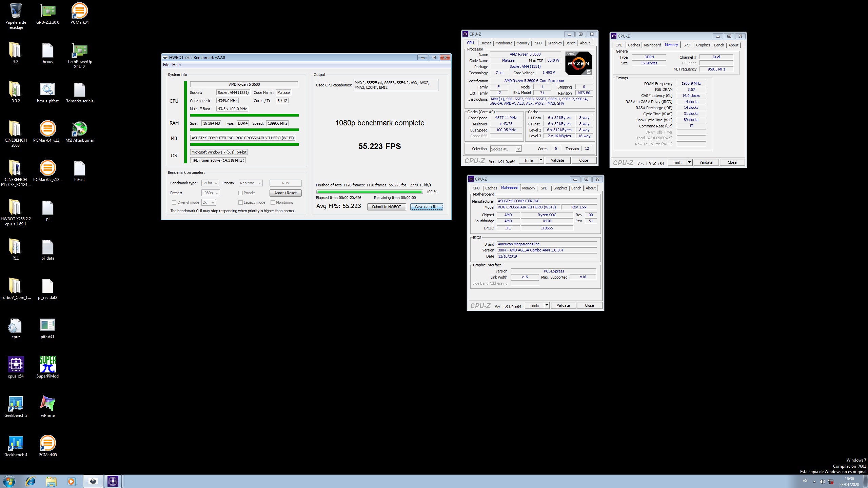Expand Tools arrow in Mainboard tab window
This screenshot has width=868, height=488.
point(547,305)
